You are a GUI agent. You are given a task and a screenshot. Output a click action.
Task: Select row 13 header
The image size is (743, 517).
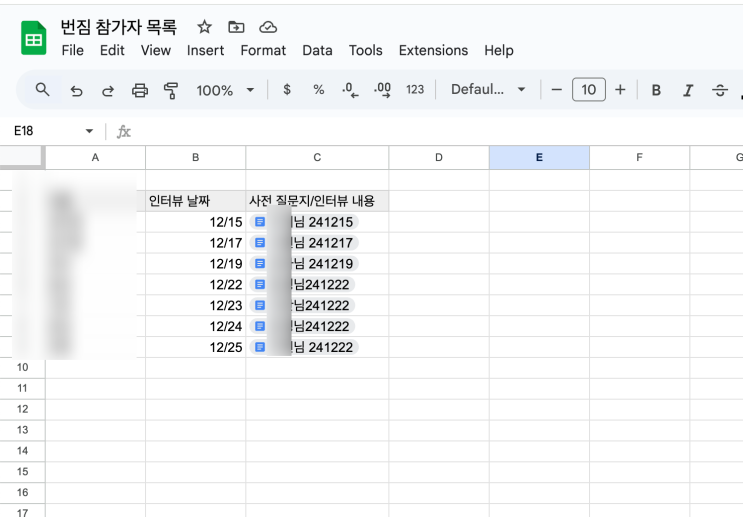click(22, 430)
